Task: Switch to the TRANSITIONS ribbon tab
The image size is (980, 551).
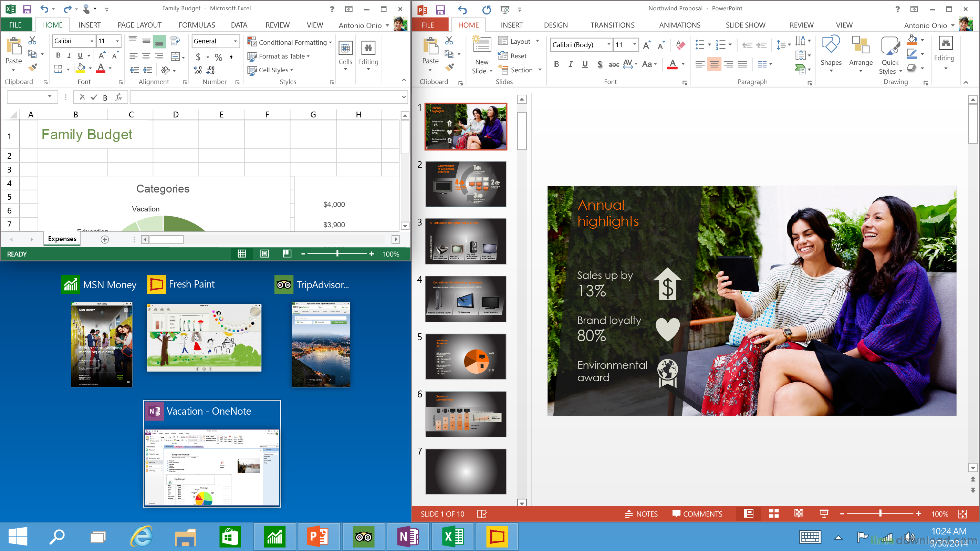Action: coord(613,25)
